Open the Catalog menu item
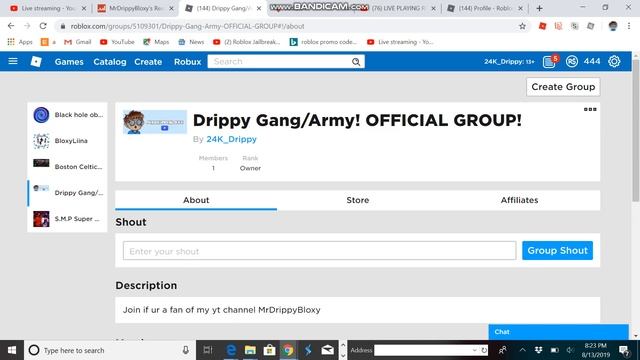640x360 pixels. click(110, 62)
